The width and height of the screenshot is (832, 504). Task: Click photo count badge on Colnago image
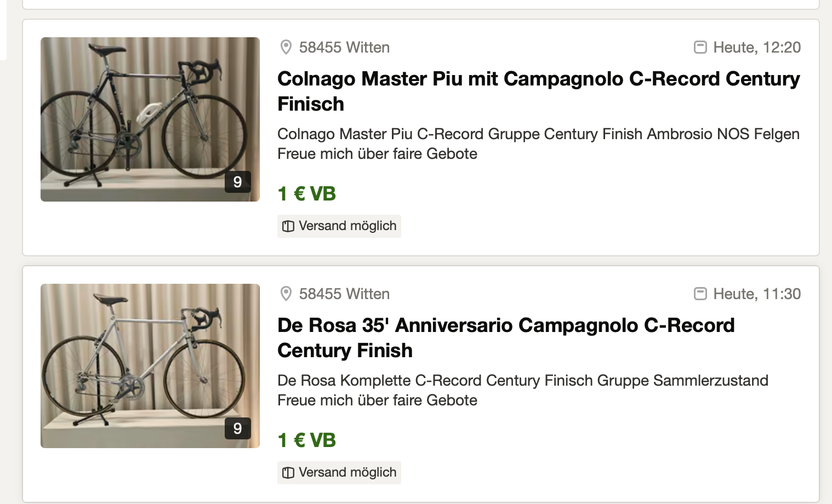(x=237, y=182)
